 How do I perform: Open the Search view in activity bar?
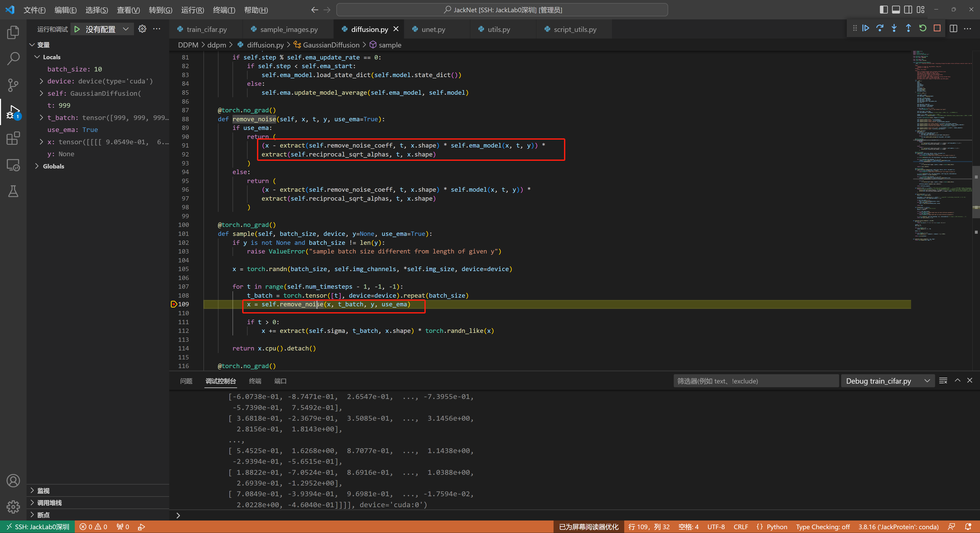[x=13, y=59]
